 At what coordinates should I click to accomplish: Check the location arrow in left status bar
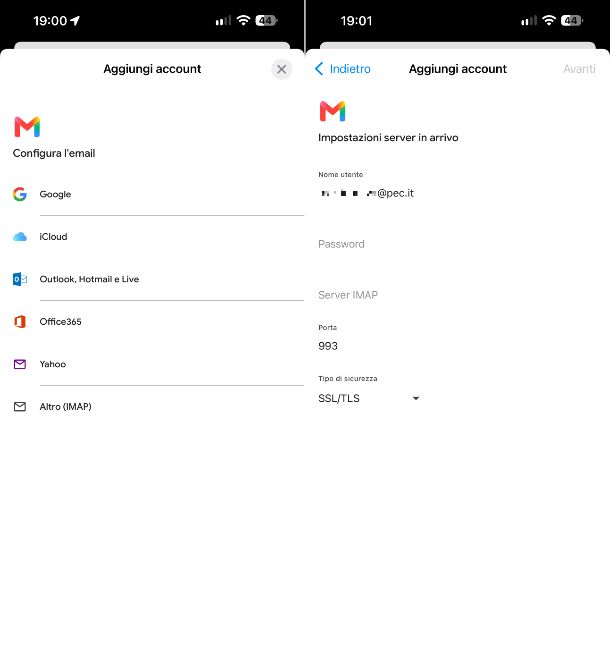[x=75, y=21]
